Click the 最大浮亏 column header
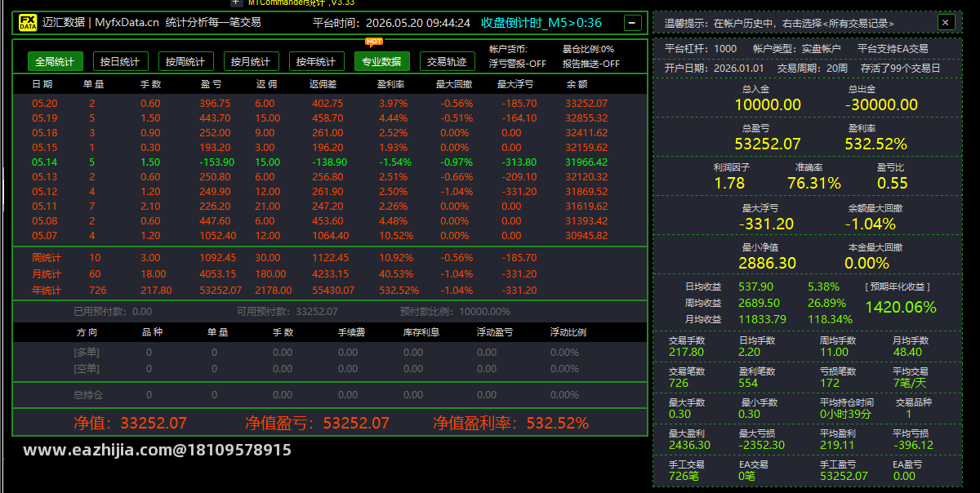This screenshot has height=493, width=980. (x=516, y=84)
